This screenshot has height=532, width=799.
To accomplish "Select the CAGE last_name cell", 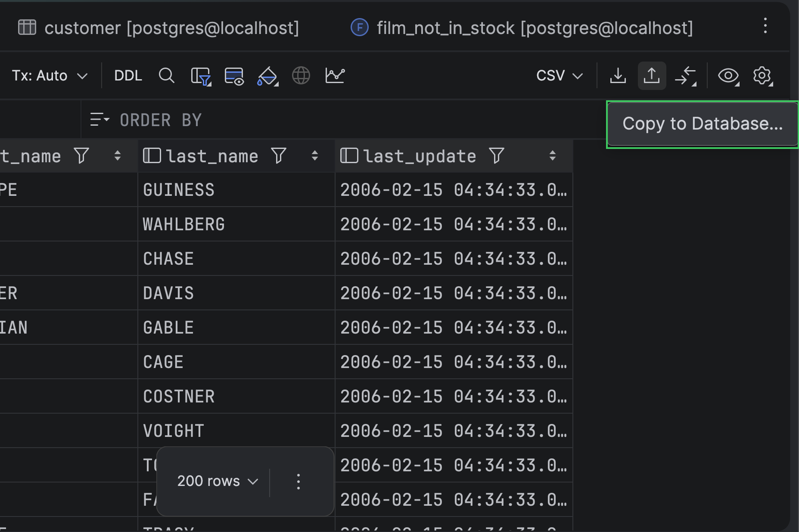I will [236, 362].
